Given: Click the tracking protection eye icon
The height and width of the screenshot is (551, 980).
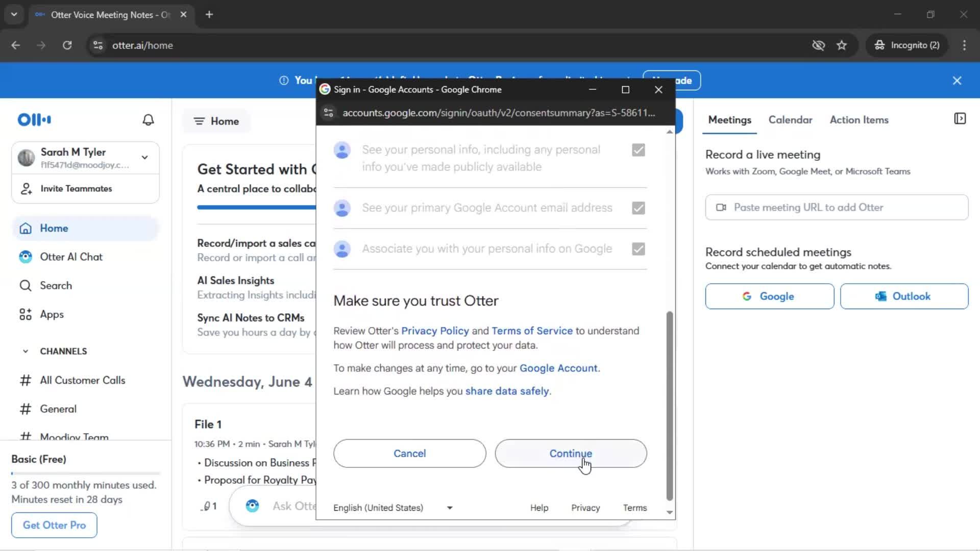Looking at the screenshot, I should click(818, 45).
